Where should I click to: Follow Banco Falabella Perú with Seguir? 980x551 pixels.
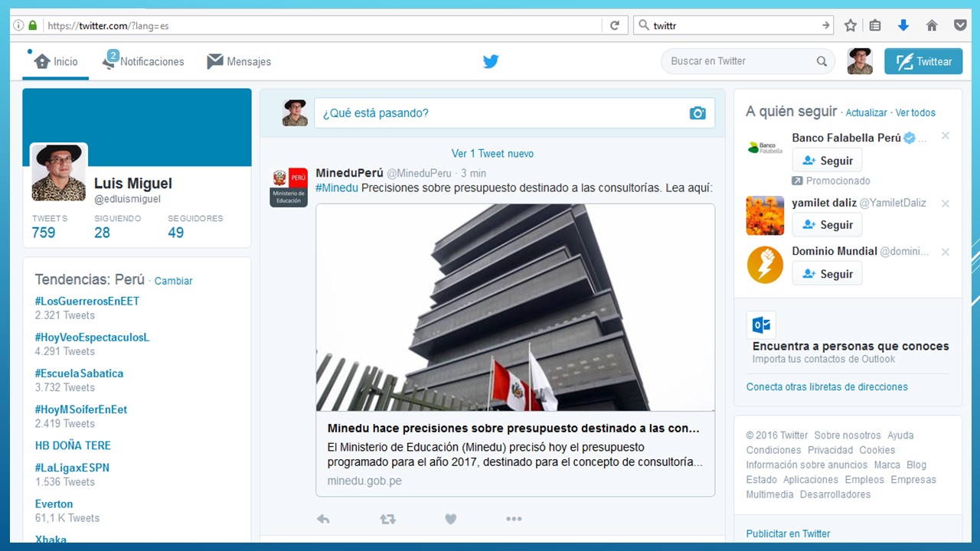(x=827, y=161)
